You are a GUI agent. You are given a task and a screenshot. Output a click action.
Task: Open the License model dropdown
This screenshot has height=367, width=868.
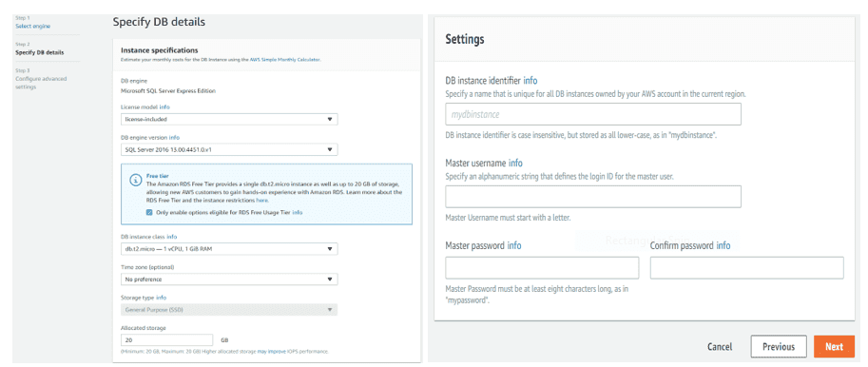point(229,119)
